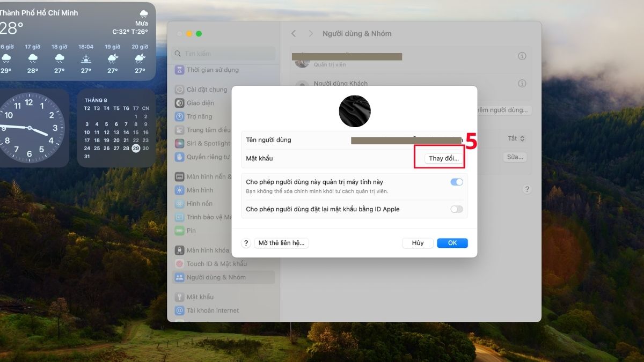The width and height of the screenshot is (644, 362).
Task: Click the OK button in dialog
Action: click(452, 243)
